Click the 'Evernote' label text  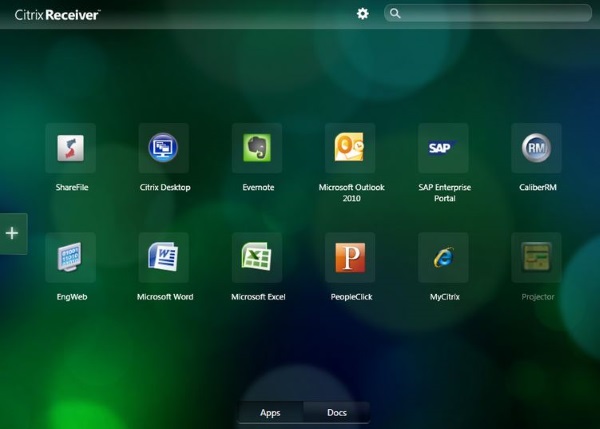click(x=258, y=187)
